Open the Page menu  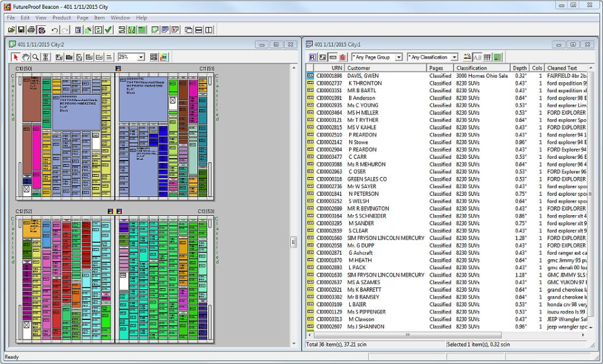point(82,18)
